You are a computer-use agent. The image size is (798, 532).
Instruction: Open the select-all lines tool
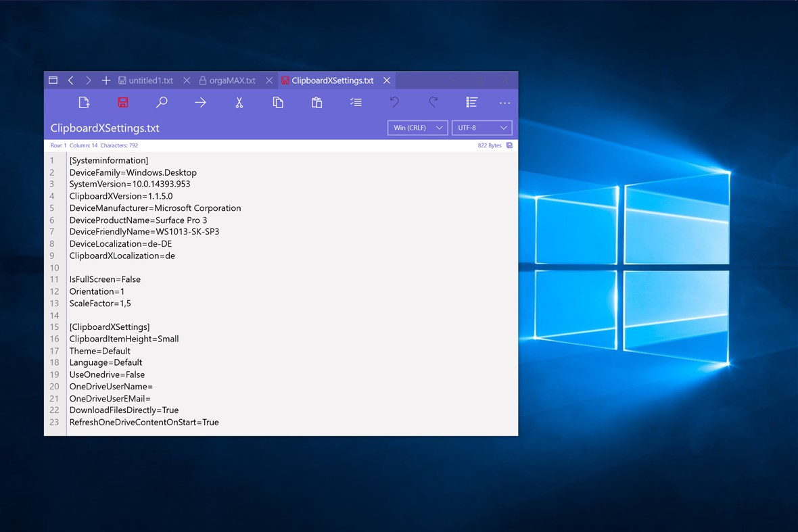pos(356,102)
